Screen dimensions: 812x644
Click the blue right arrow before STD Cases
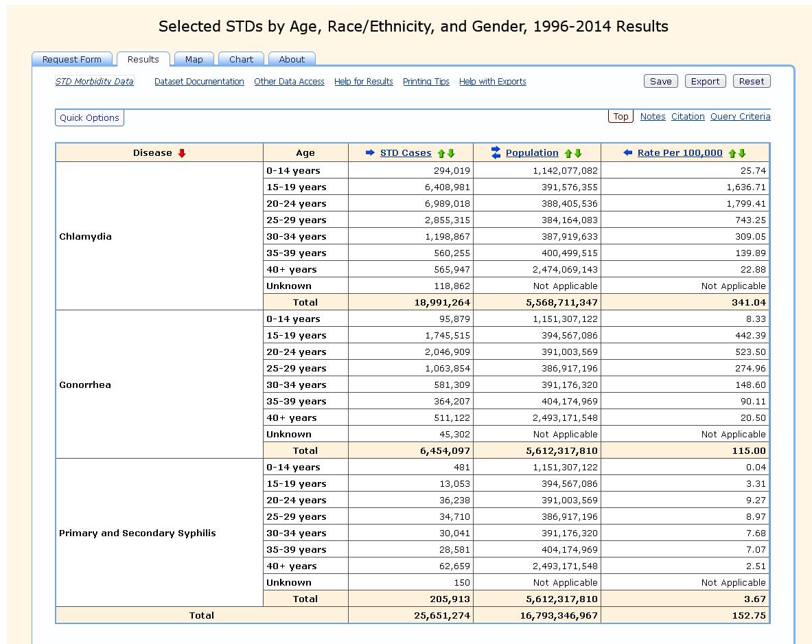[x=370, y=153]
